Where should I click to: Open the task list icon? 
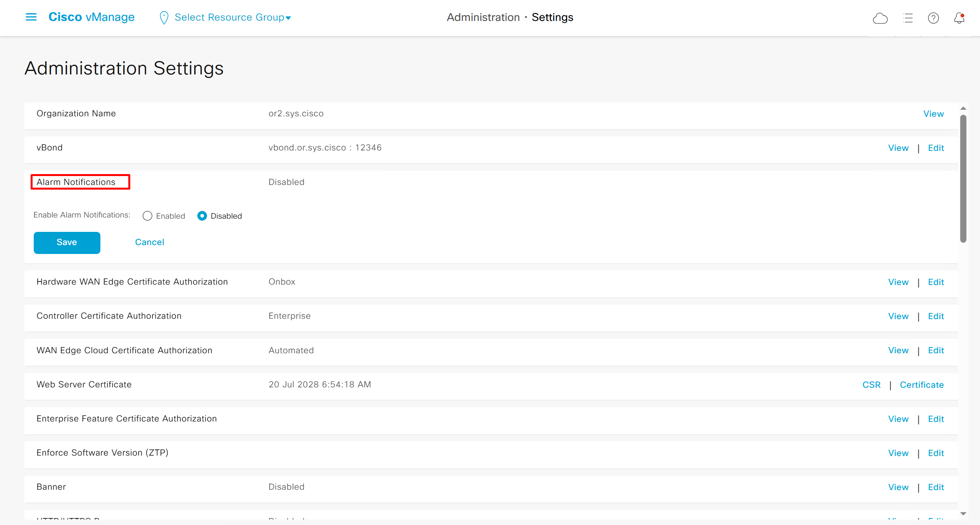pyautogui.click(x=908, y=18)
